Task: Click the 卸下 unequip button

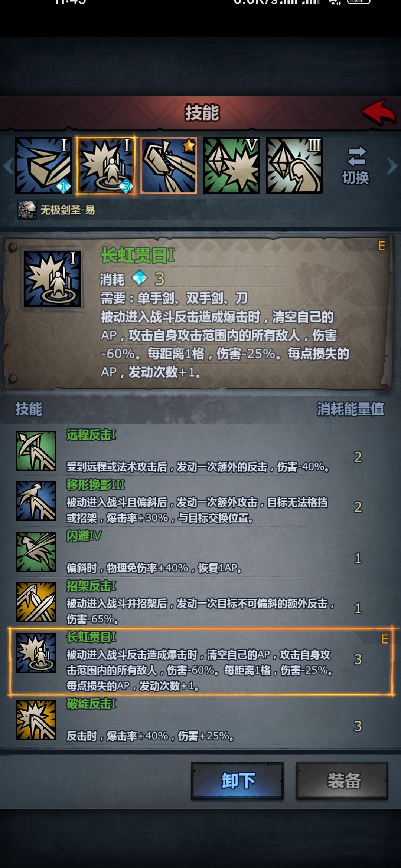Action: pos(238,781)
